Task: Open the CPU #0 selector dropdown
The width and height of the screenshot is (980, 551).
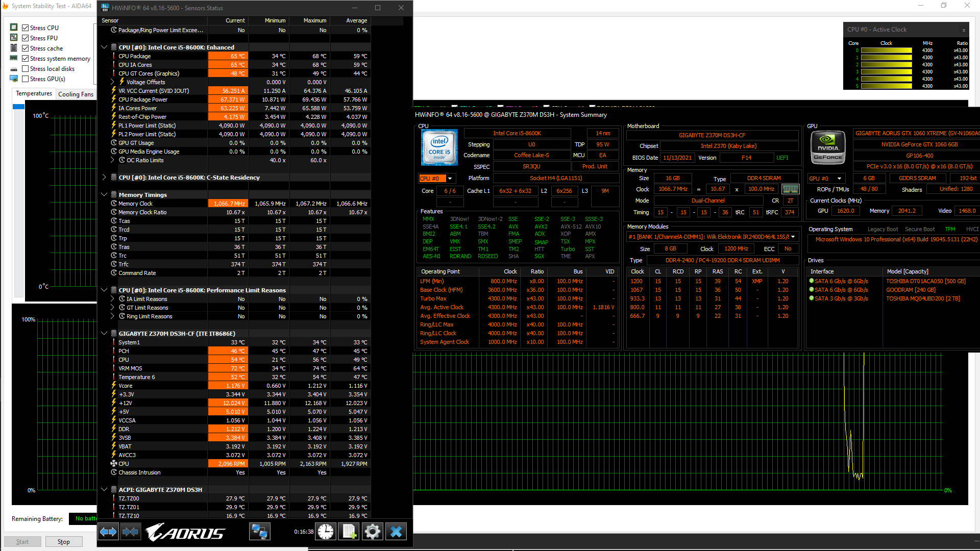Action: 436,179
